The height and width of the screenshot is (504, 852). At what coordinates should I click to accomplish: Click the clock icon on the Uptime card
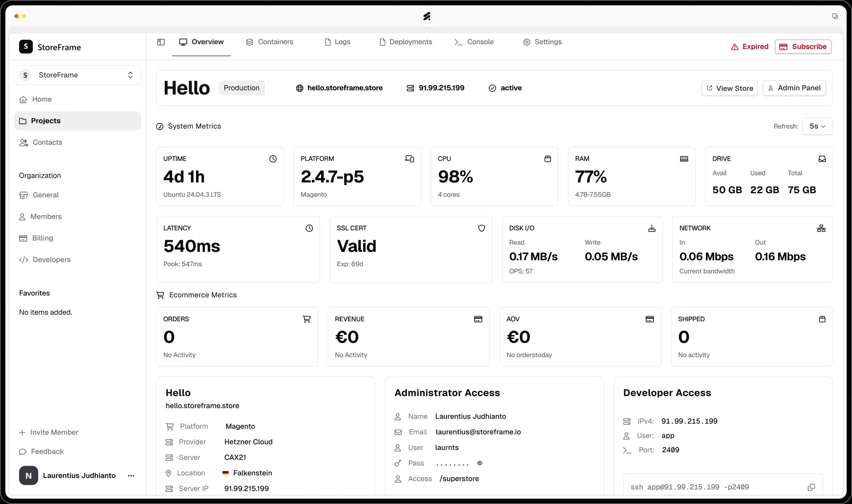pyautogui.click(x=273, y=159)
